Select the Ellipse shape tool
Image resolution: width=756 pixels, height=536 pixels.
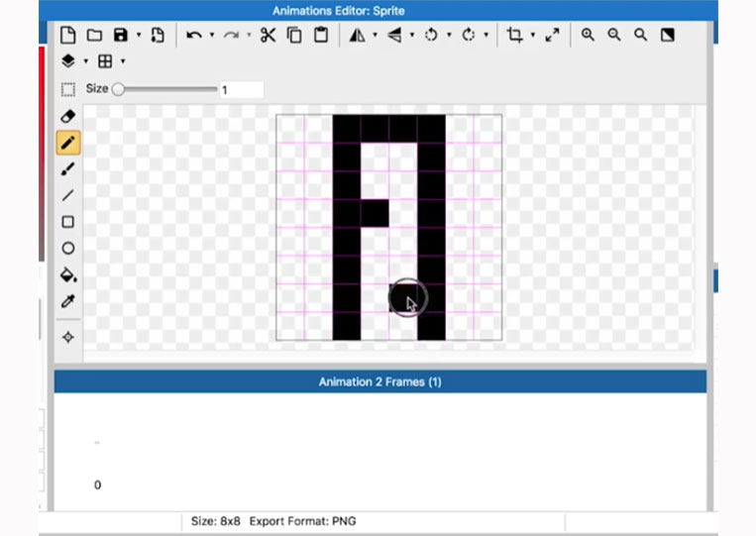coord(68,249)
